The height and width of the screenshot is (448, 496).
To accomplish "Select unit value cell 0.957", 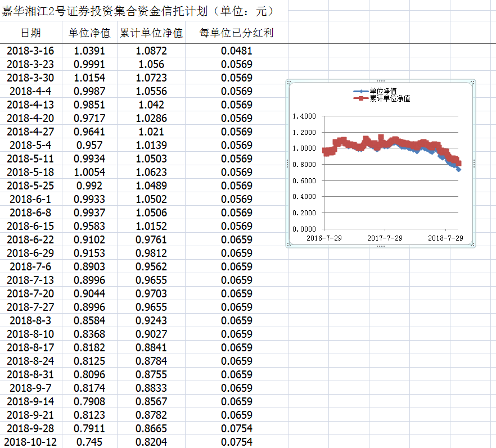I will 89,145.
